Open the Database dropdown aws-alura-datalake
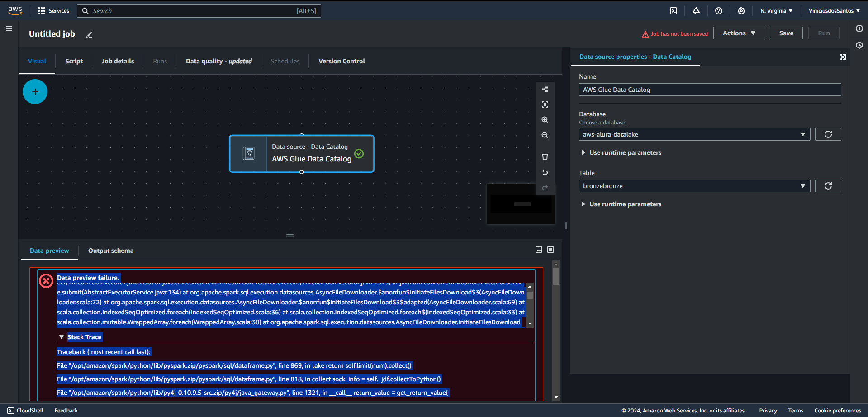 click(694, 134)
